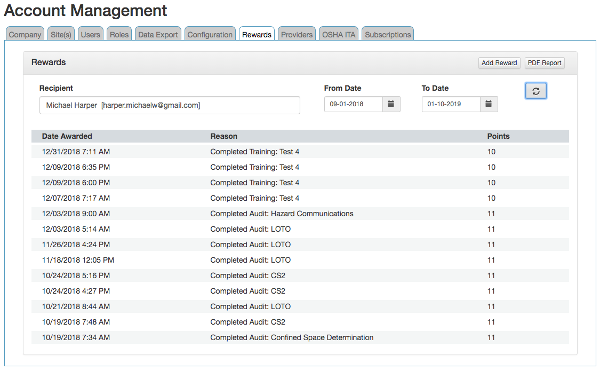Click the Completed Audit: Hazard Communications reason
This screenshot has width=600, height=370.
click(x=282, y=214)
